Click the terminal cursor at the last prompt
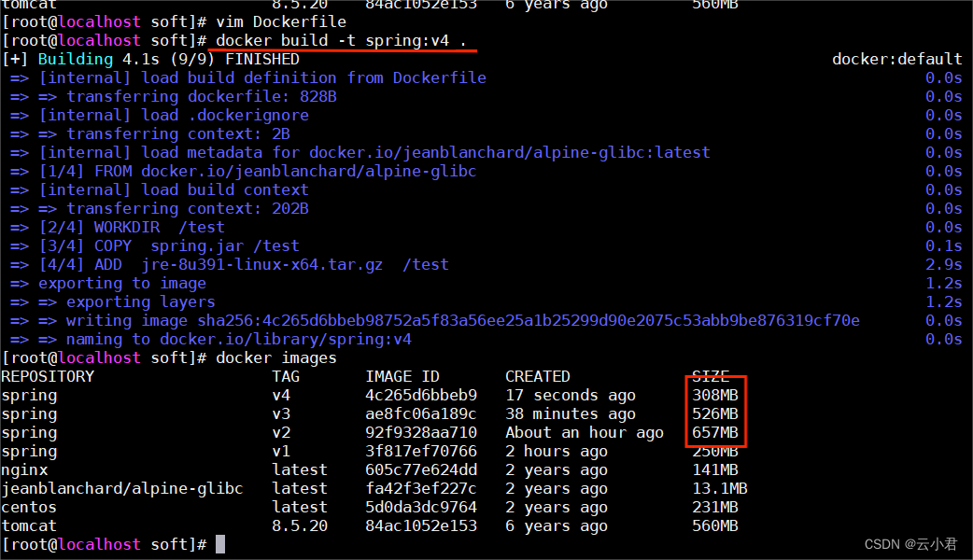Viewport: 973px width, 560px height. pyautogui.click(x=220, y=544)
